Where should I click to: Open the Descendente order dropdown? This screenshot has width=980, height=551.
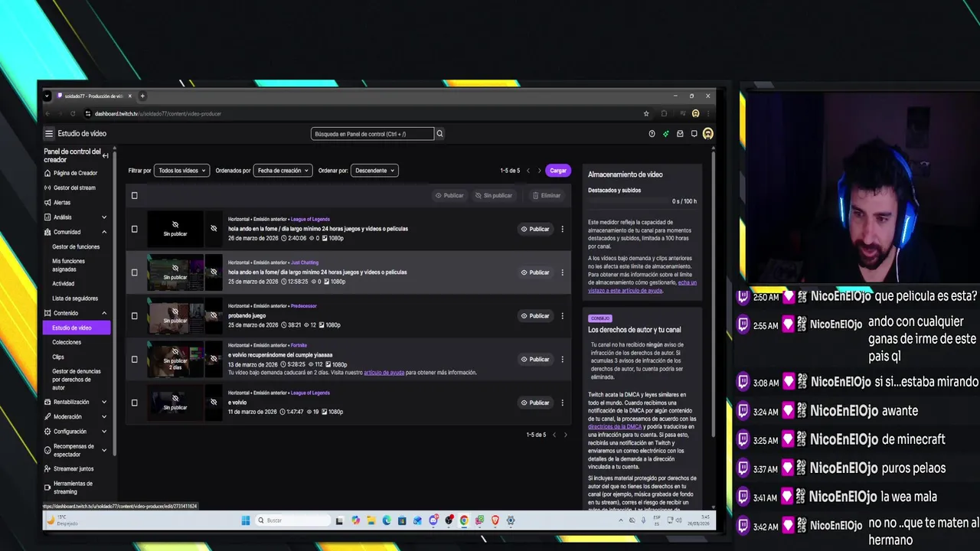pyautogui.click(x=374, y=171)
